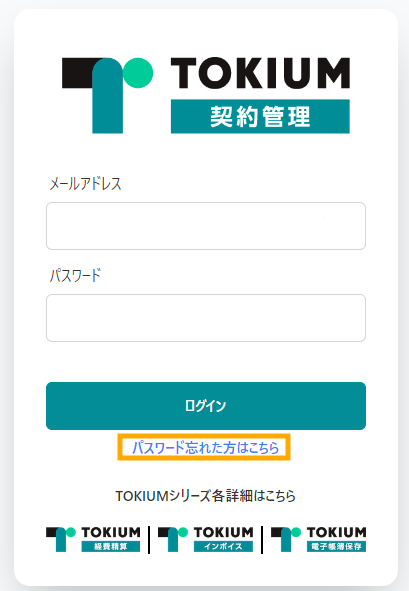Click the T icon of the インボイス logo
The width and height of the screenshot is (409, 591).
[173, 539]
